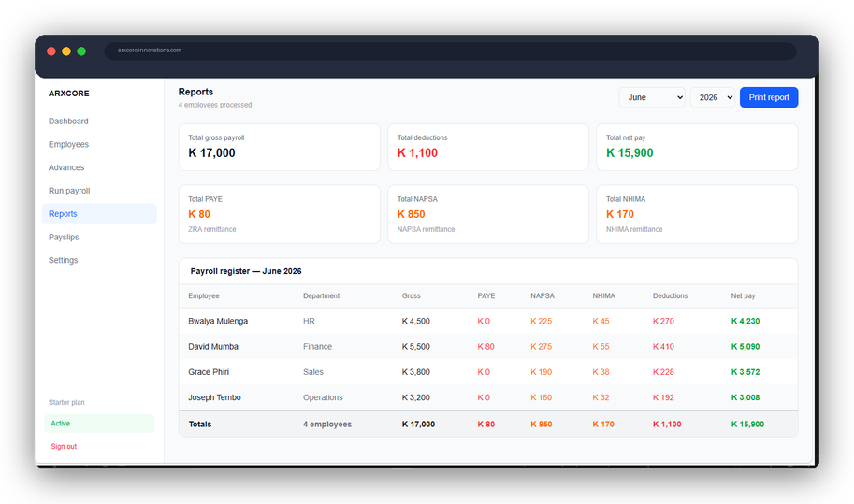Screen dimensions: 854x504
Task: Click gross value K 4,500
Action: coord(416,321)
